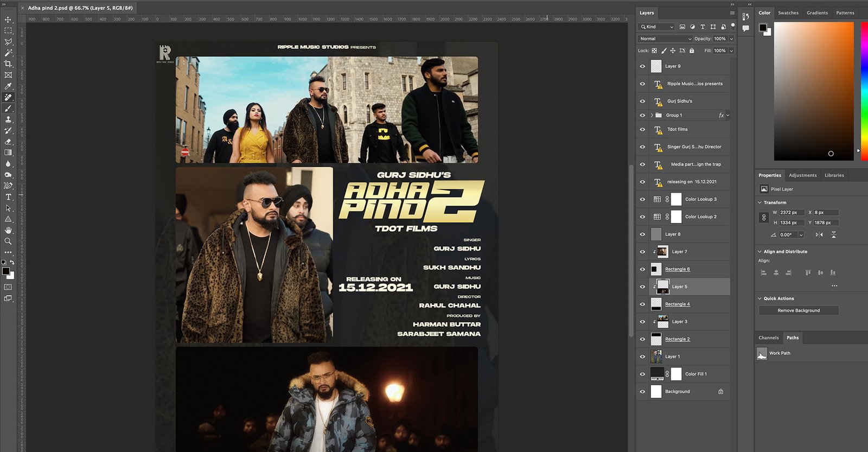This screenshot has width=868, height=452.
Task: Select the Rectangular Marquee tool
Action: [8, 30]
